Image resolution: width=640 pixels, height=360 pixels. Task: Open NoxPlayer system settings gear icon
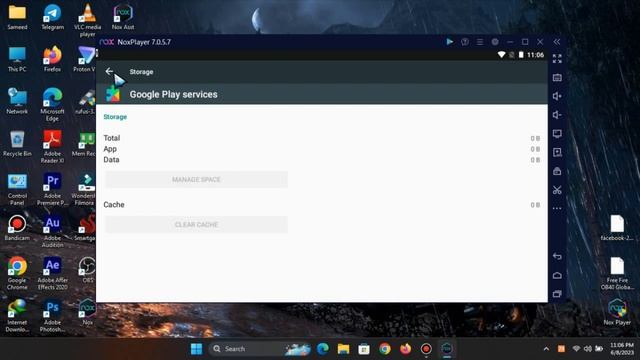pyautogui.click(x=495, y=42)
